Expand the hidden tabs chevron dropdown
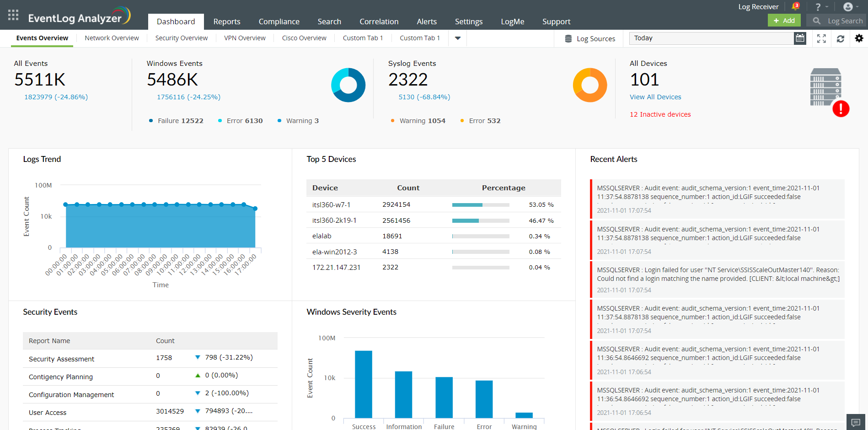The height and width of the screenshot is (430, 868). click(457, 38)
